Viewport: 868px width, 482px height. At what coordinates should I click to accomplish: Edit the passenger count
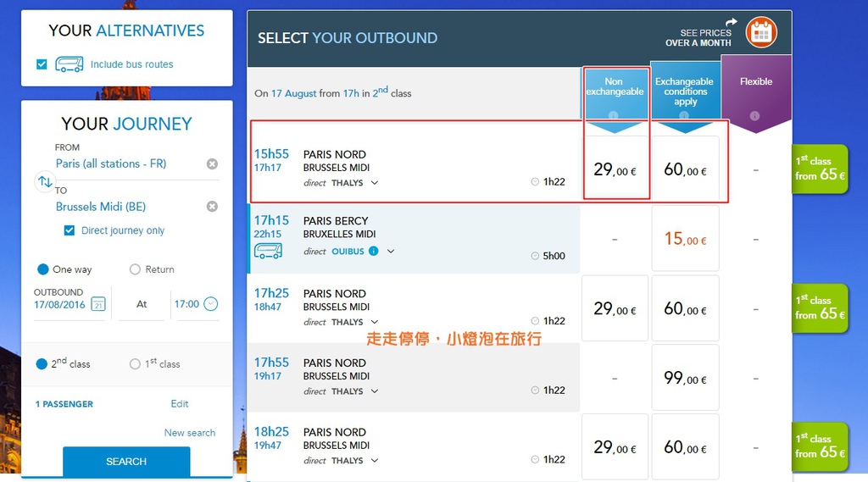point(180,404)
